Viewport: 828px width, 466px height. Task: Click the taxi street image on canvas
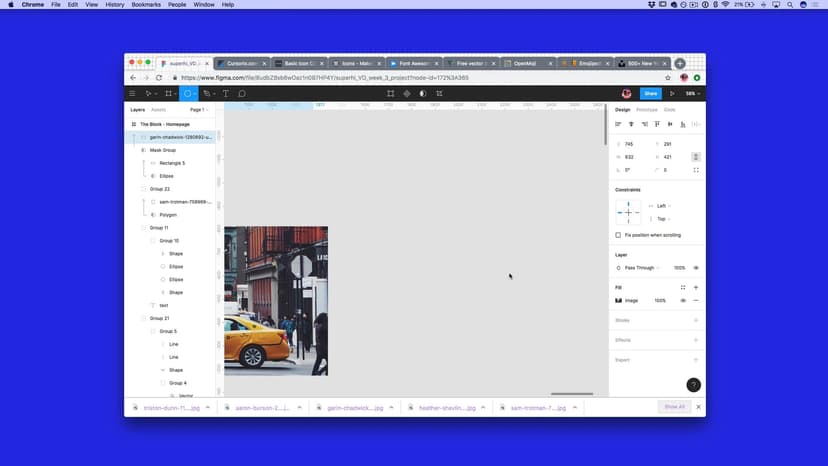point(276,301)
